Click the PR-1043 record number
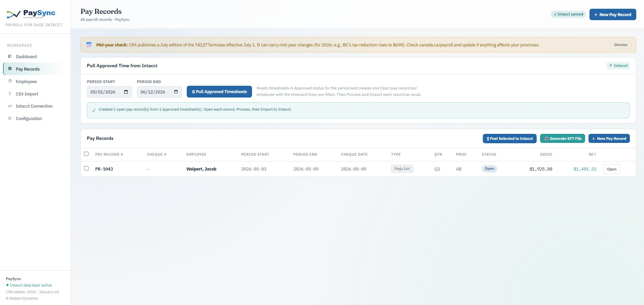 click(x=104, y=169)
